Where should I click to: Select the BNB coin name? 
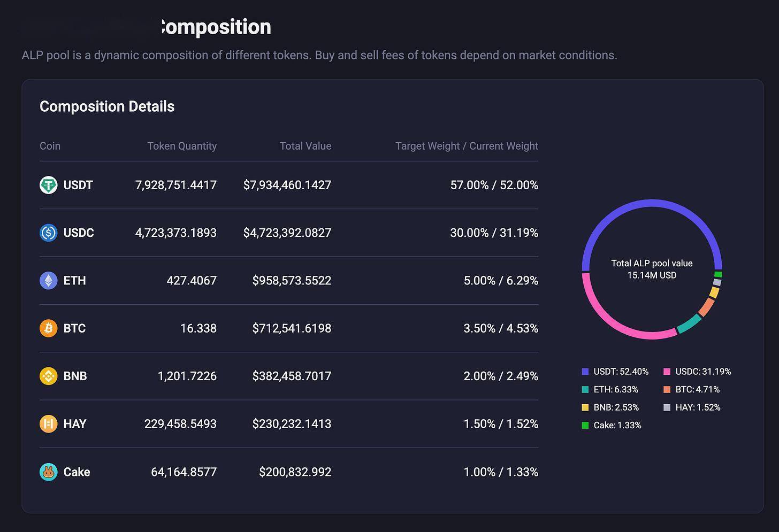[75, 376]
